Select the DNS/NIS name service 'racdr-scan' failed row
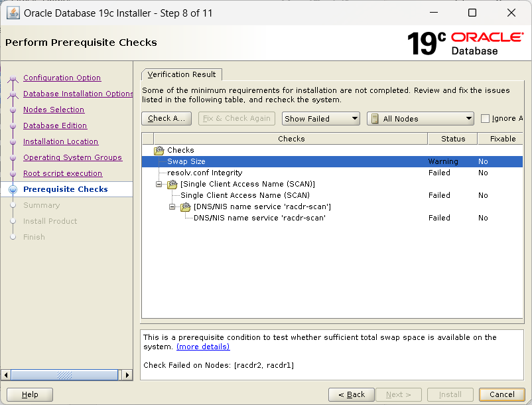This screenshot has height=405, width=532. 332,218
